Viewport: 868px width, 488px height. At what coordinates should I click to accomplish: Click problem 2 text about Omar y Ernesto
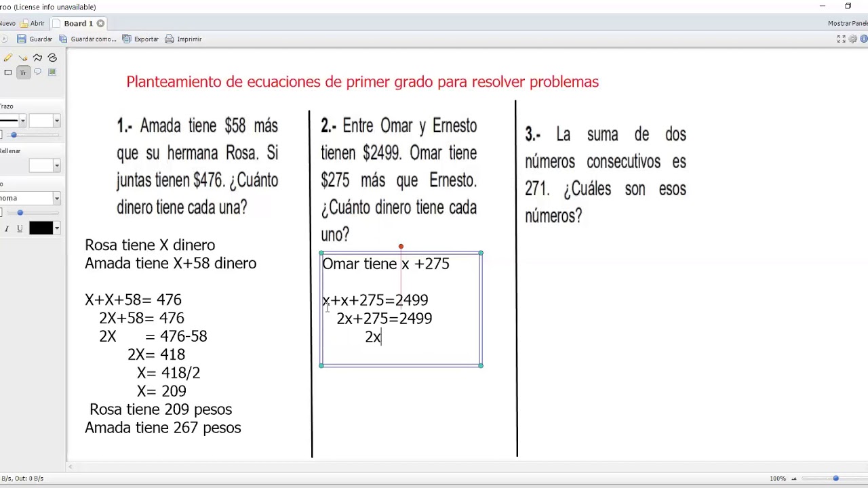pyautogui.click(x=399, y=180)
